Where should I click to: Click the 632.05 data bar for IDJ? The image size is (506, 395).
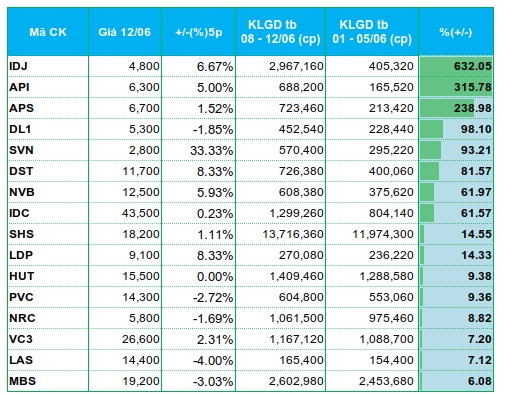[456, 66]
